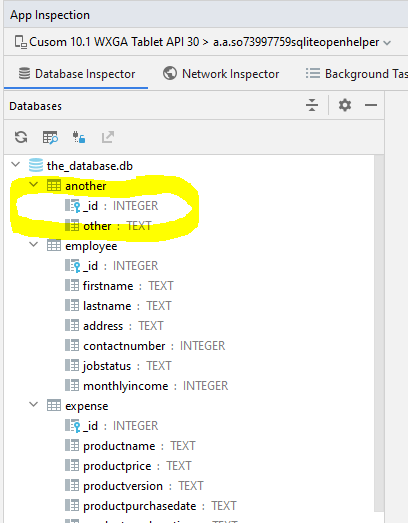
Task: Click primary key icon of expense's _id
Action: click(x=73, y=426)
